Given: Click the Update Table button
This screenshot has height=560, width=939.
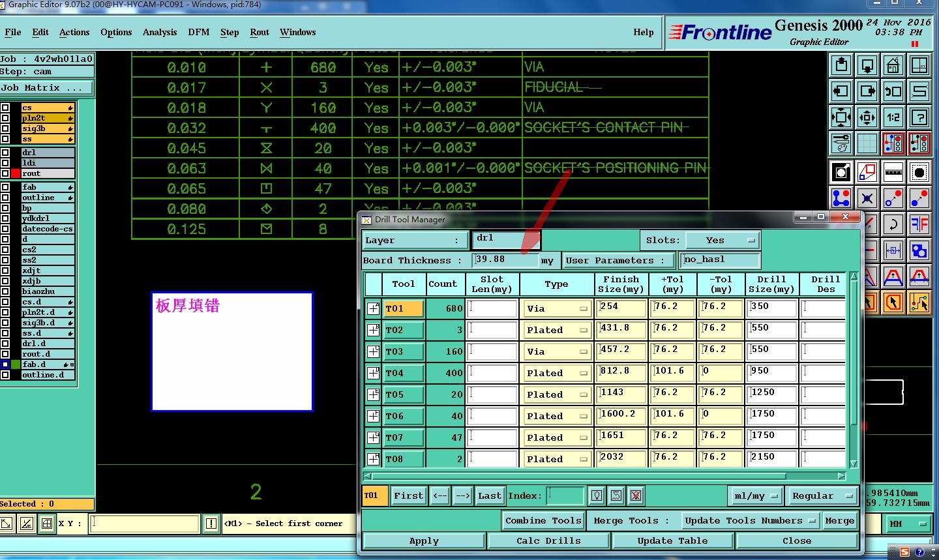Looking at the screenshot, I should coord(672,540).
